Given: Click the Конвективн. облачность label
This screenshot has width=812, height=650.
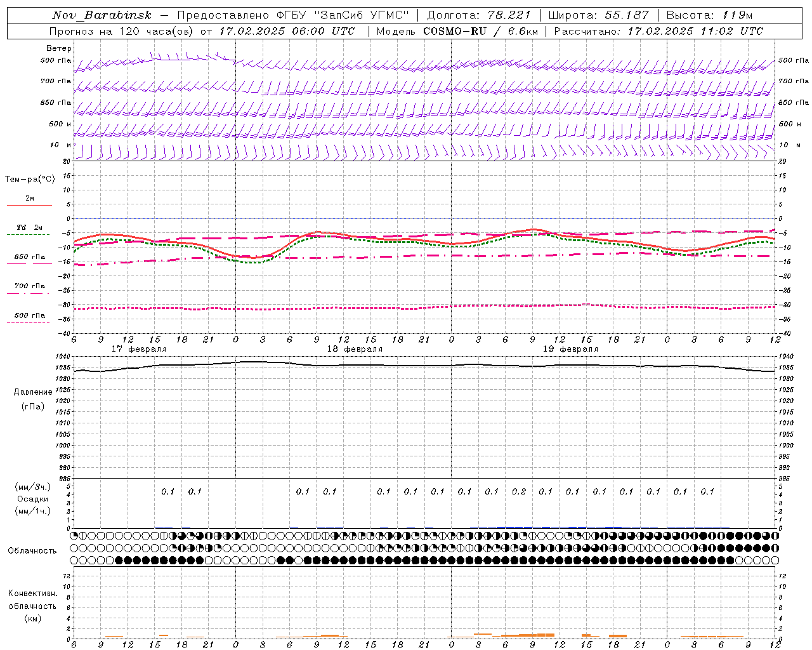Looking at the screenshot, I should 32,606.
